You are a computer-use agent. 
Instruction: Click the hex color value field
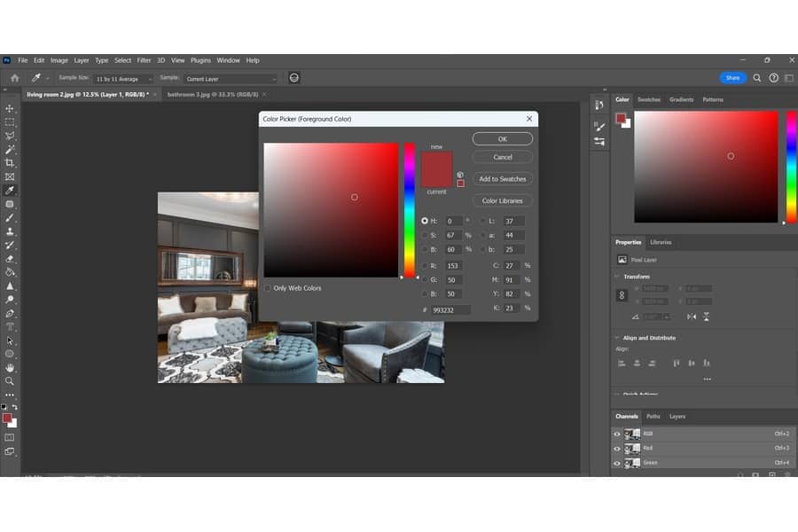pos(451,310)
